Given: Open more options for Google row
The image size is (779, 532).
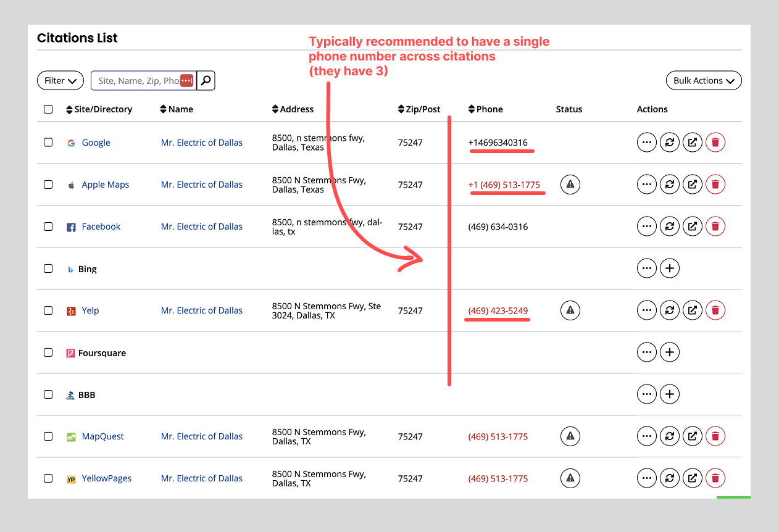Looking at the screenshot, I should [x=647, y=143].
